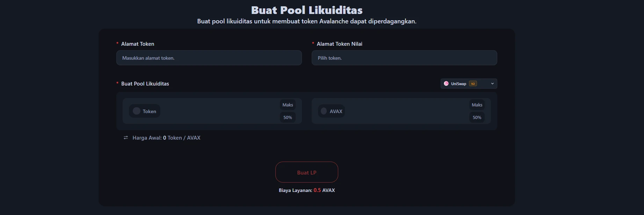The width and height of the screenshot is (644, 215).
Task: Select 50% in the Token amount box
Action: coord(288,118)
